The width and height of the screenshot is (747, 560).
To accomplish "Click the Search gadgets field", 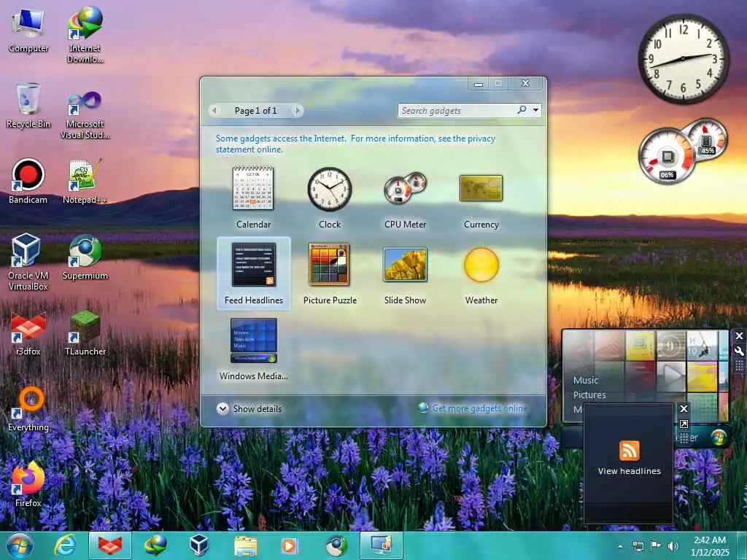I will click(456, 111).
